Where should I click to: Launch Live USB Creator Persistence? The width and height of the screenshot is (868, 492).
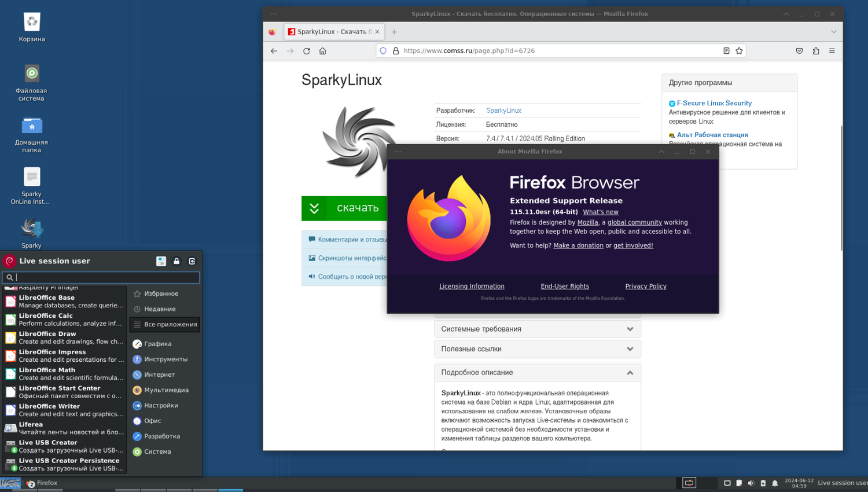coord(64,464)
